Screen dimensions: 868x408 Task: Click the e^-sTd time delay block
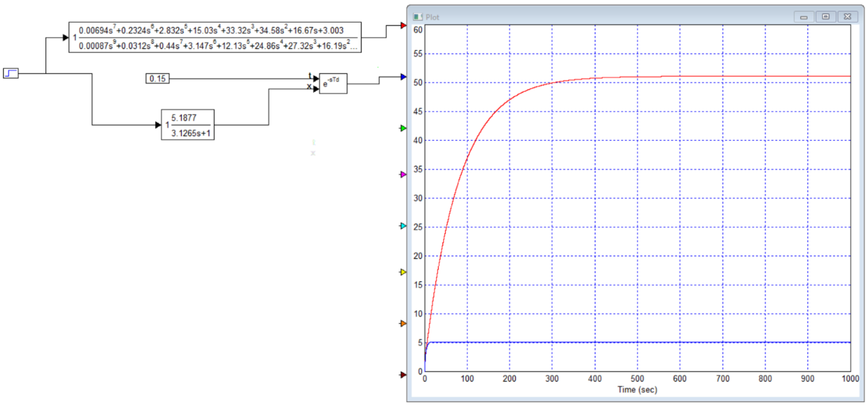click(x=333, y=83)
